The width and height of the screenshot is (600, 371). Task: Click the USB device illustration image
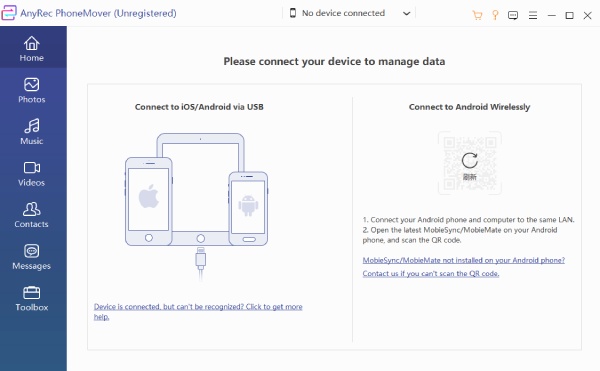tap(197, 207)
